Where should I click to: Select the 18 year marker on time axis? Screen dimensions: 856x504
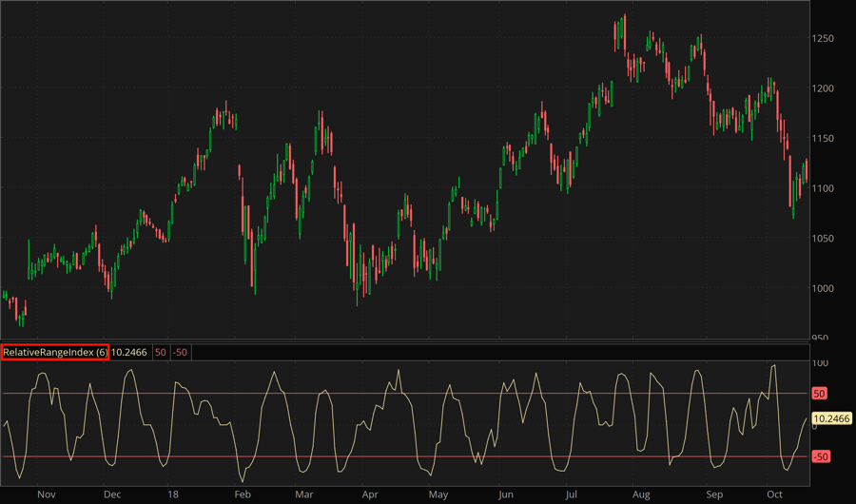tap(173, 494)
